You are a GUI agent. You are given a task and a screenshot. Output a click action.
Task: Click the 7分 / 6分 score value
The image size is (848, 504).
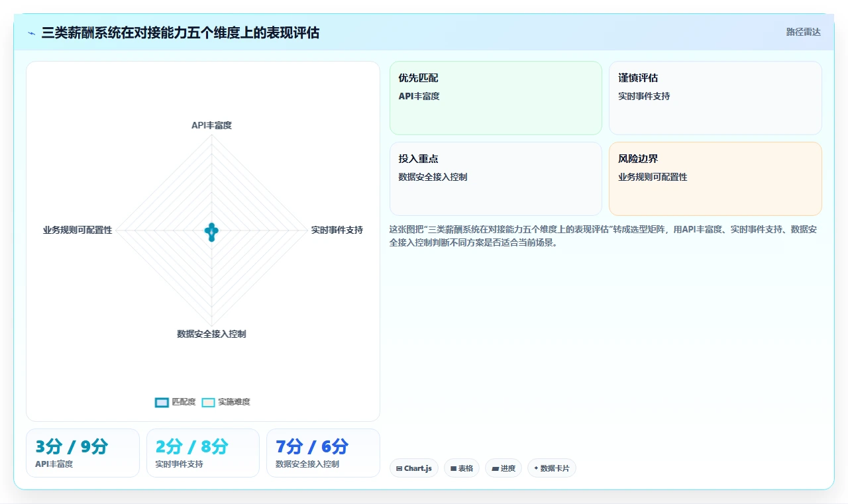312,446
